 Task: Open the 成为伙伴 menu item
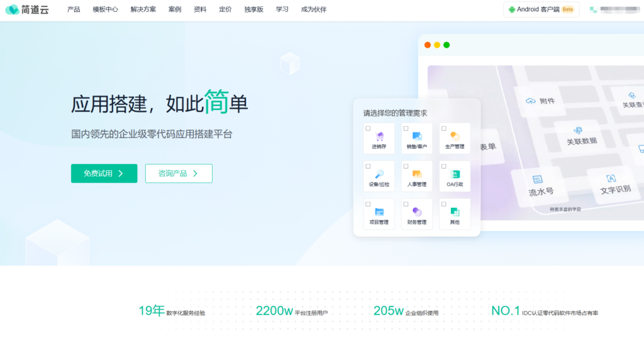click(x=314, y=9)
